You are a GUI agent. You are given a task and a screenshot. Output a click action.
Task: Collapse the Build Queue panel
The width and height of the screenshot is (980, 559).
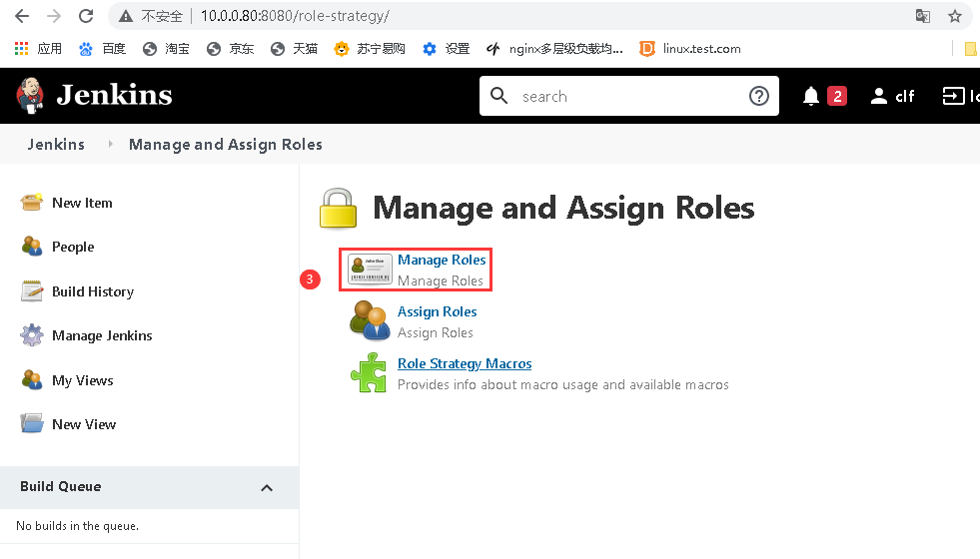click(267, 488)
